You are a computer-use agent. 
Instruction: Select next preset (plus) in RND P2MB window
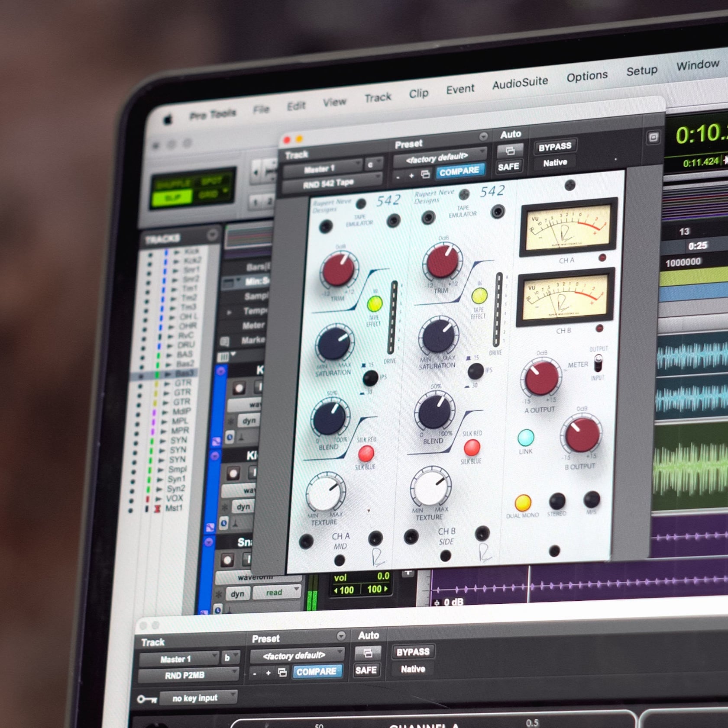(x=268, y=673)
